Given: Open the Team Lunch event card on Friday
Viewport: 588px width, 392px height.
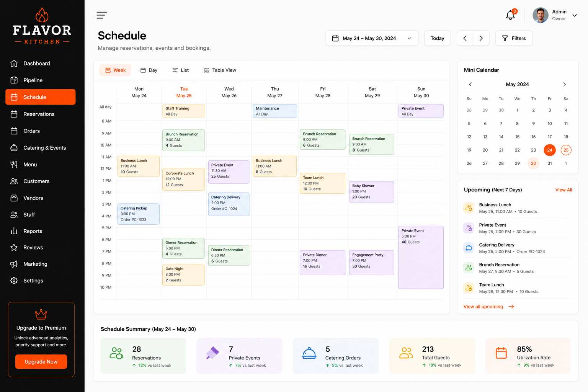Looking at the screenshot, I should 323,183.
